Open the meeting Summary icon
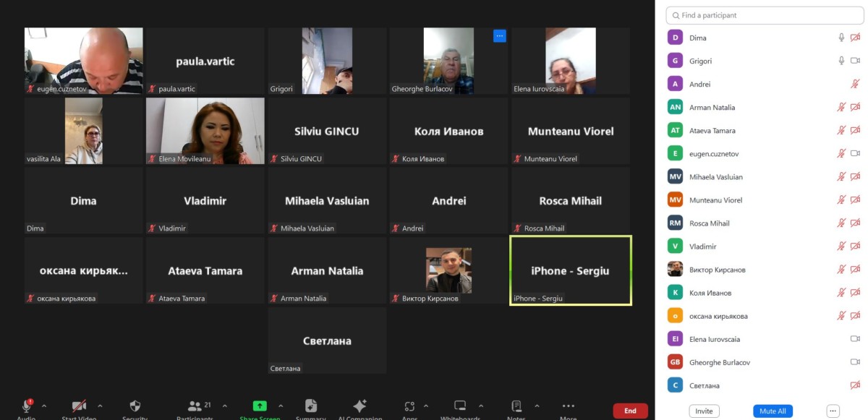 tap(310, 406)
